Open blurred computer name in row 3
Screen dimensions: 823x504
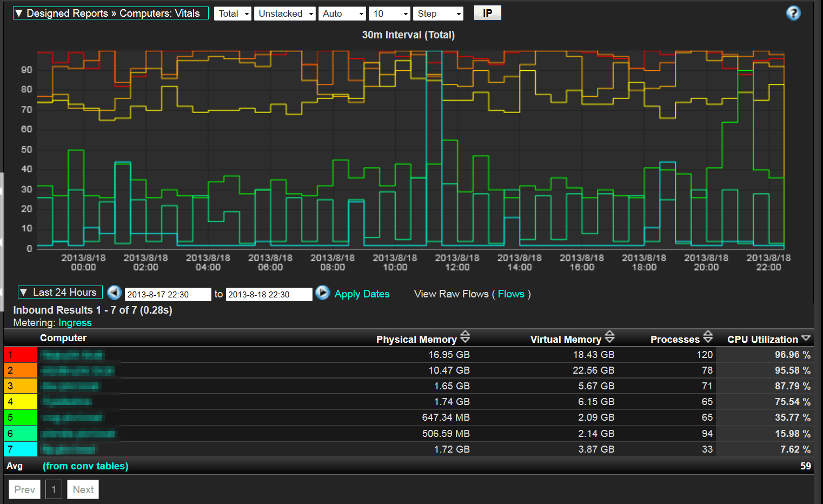point(71,386)
